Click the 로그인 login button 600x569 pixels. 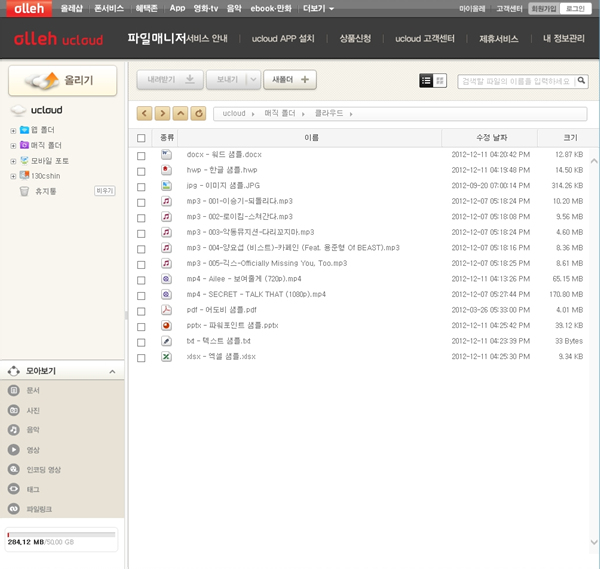pos(575,8)
